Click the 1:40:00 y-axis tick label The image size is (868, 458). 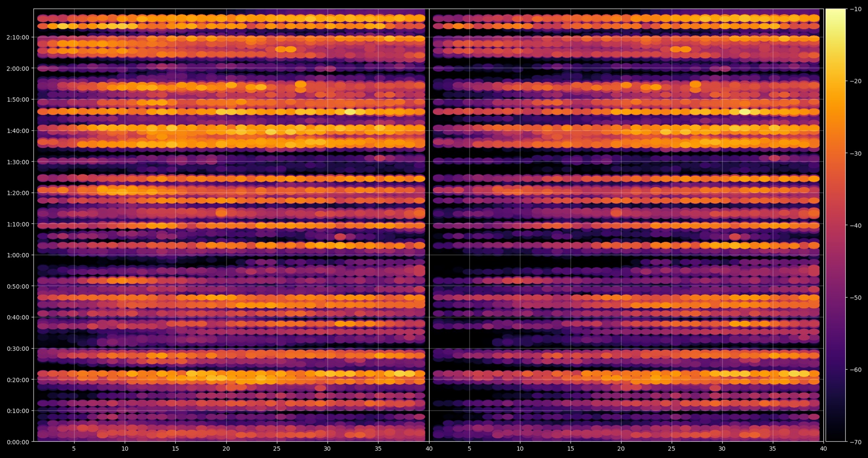tap(18, 131)
